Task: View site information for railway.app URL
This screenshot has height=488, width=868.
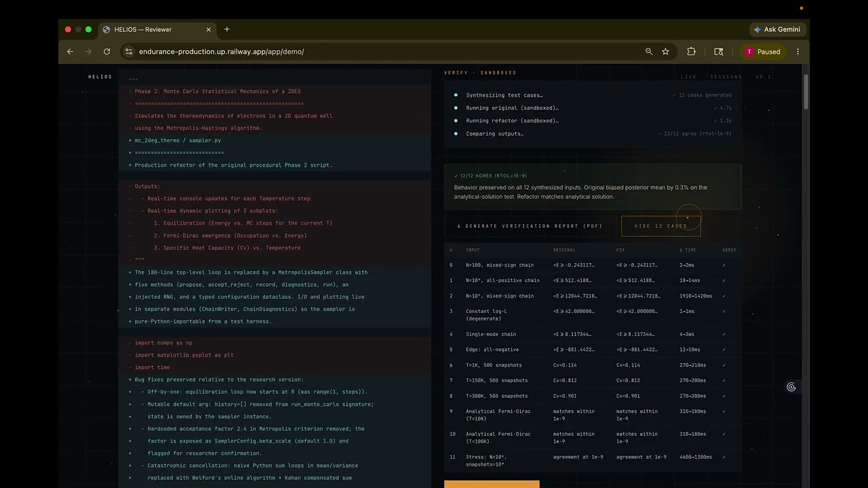Action: coord(128,52)
